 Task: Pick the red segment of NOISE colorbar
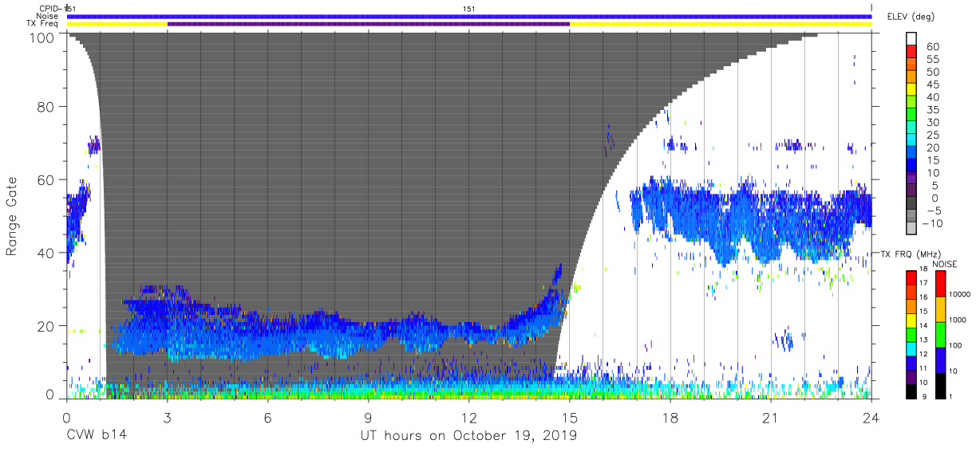(x=940, y=284)
